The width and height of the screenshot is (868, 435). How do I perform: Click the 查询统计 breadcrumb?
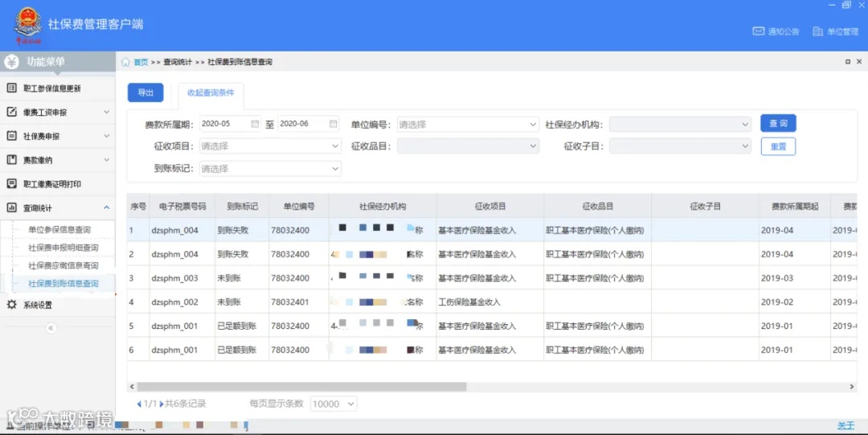(177, 62)
